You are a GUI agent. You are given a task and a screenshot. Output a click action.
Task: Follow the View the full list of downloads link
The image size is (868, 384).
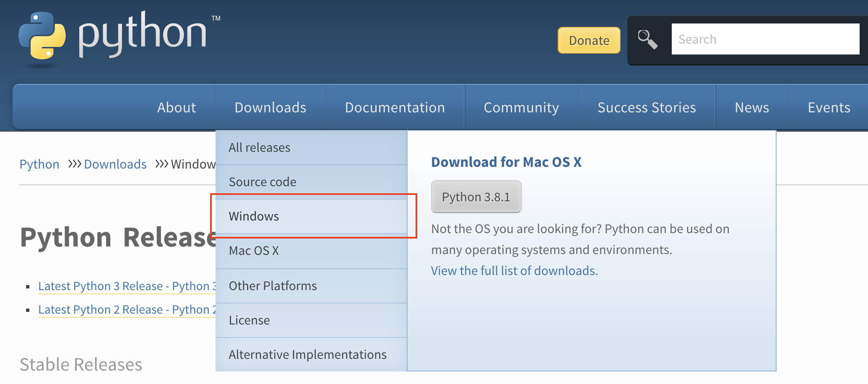click(513, 271)
